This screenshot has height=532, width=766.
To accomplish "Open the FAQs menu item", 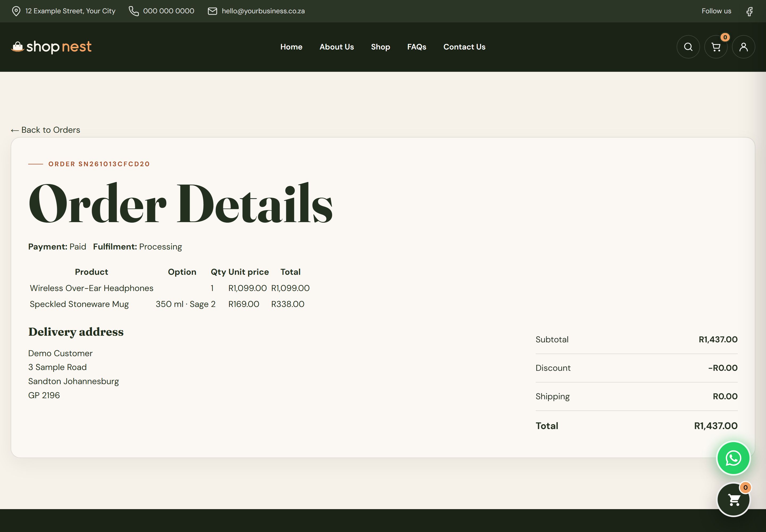I will 417,47.
